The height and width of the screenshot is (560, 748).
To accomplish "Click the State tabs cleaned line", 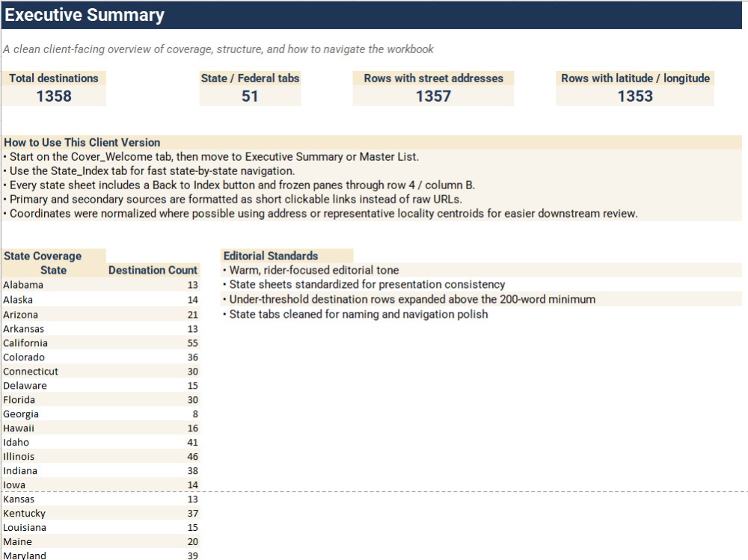I will (x=481, y=314).
